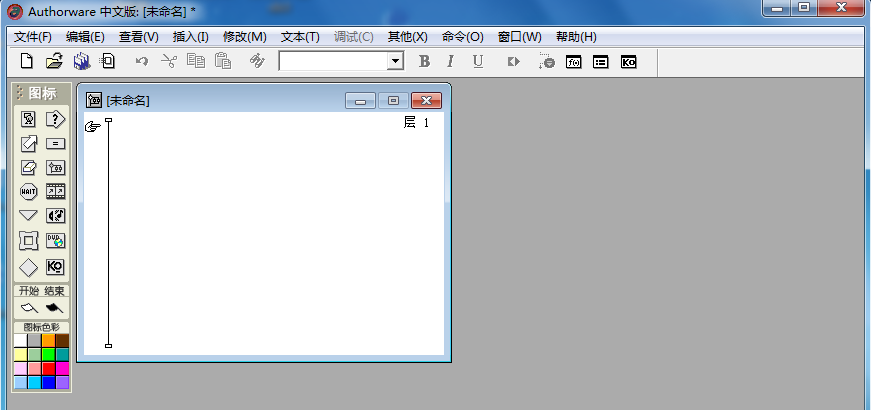871x410 pixels.
Task: Click the Copy toolbar icon
Action: tap(196, 61)
